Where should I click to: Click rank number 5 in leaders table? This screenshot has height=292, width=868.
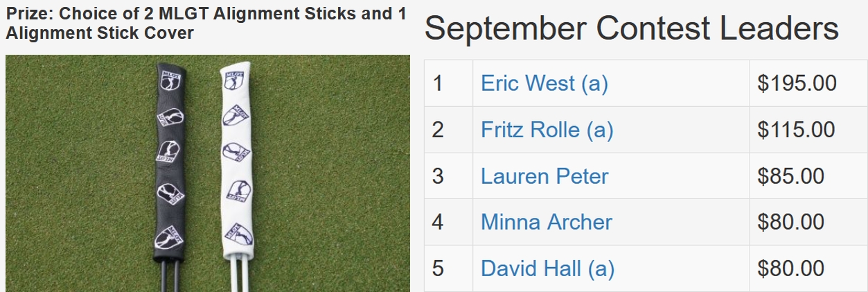tap(437, 269)
